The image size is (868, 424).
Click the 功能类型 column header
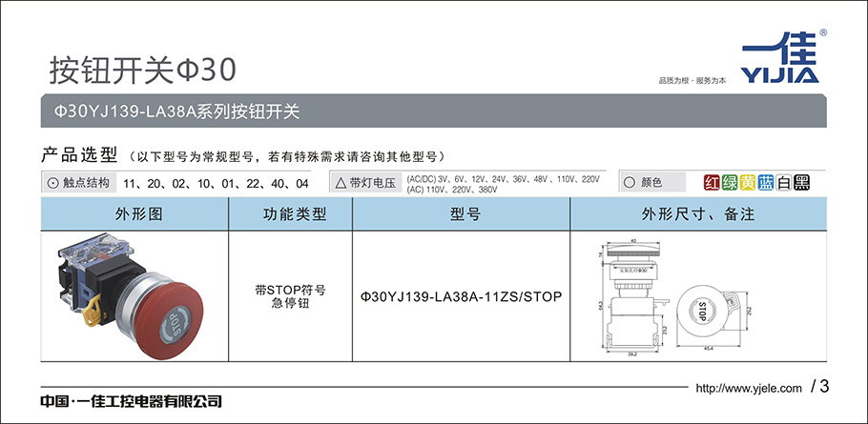(x=291, y=215)
